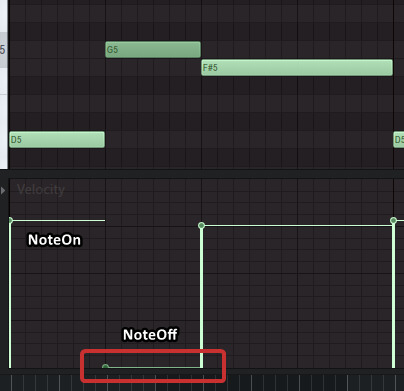The image size is (404, 391).
Task: Select the cut-off D5 note at right edge
Action: pos(399,140)
